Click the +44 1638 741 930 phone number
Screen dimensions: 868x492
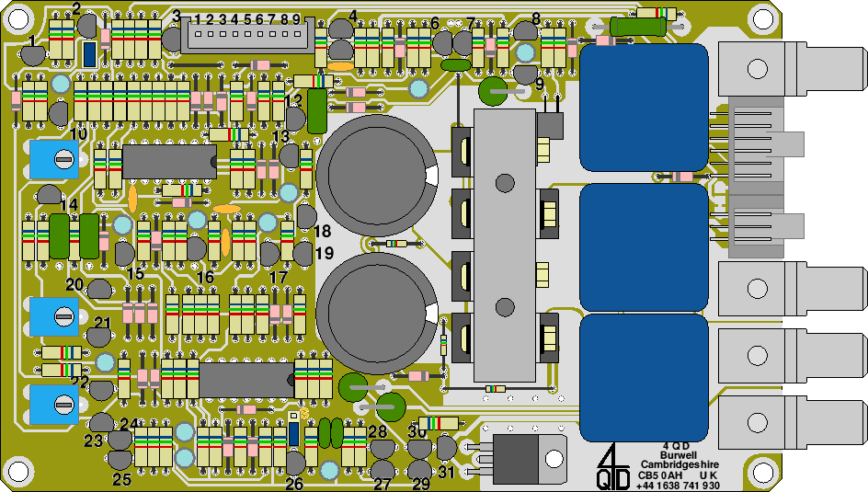tap(678, 486)
